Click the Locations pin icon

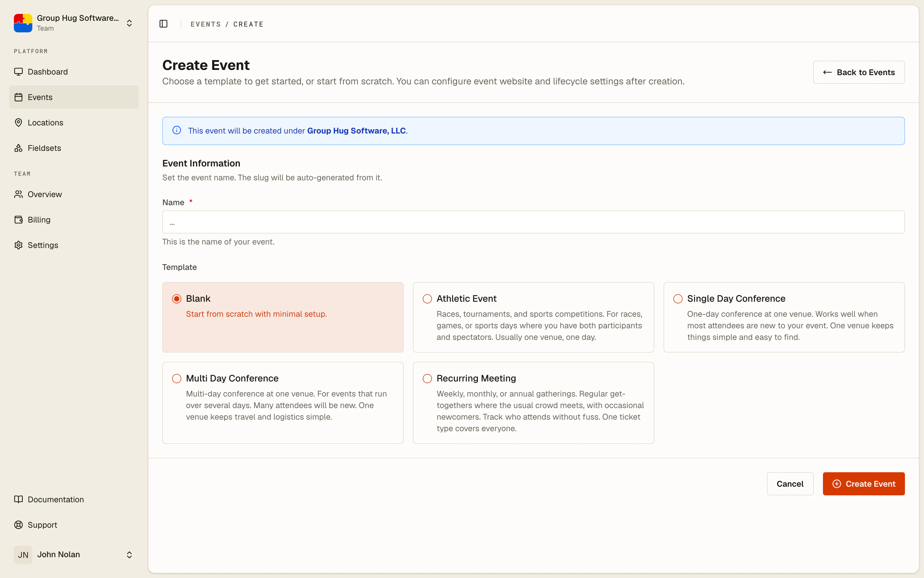tap(18, 123)
